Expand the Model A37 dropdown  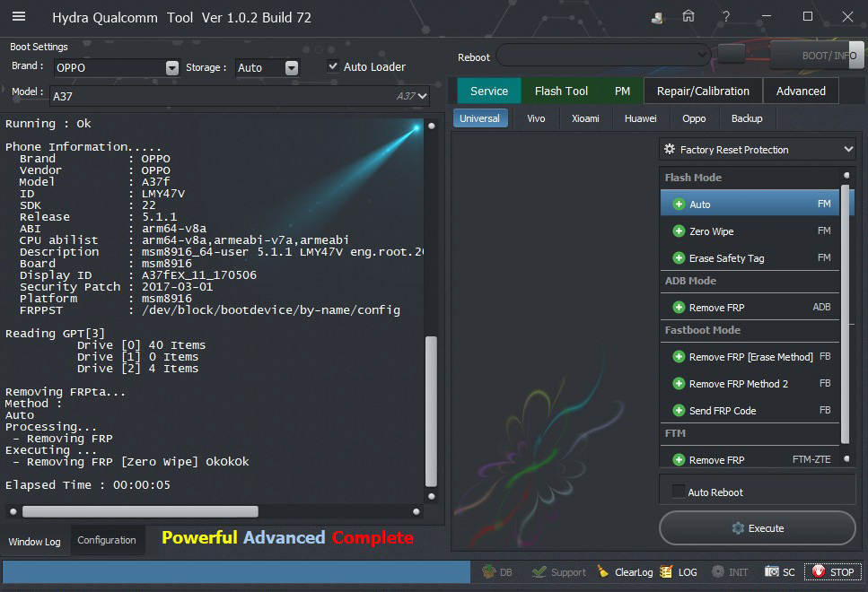click(423, 96)
